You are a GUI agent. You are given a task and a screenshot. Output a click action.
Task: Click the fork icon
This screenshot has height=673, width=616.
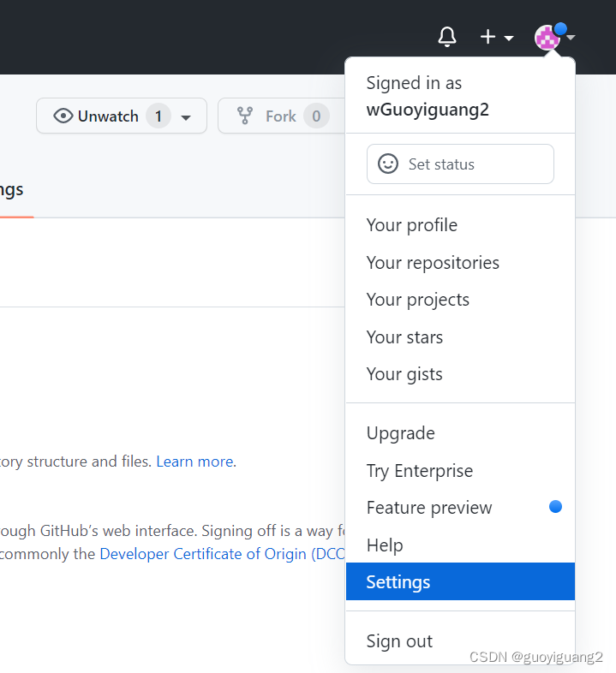[x=245, y=116]
